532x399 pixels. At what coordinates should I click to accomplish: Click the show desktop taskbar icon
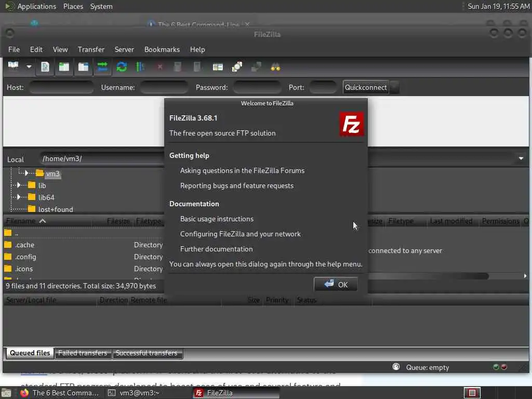pyautogui.click(x=6, y=393)
